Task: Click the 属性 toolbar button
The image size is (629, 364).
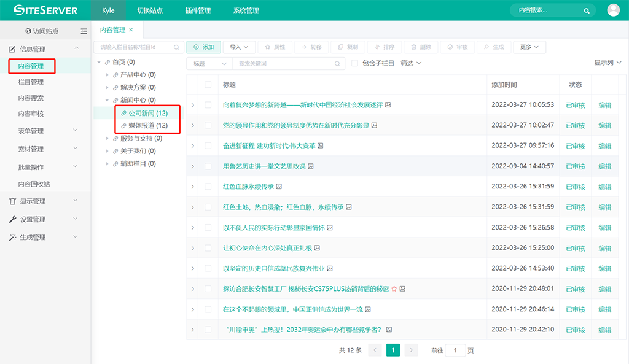Action: pyautogui.click(x=275, y=47)
